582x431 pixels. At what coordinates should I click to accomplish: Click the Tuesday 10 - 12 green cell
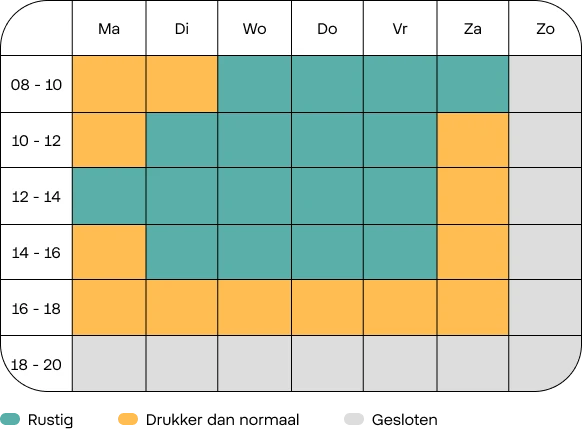(182, 140)
